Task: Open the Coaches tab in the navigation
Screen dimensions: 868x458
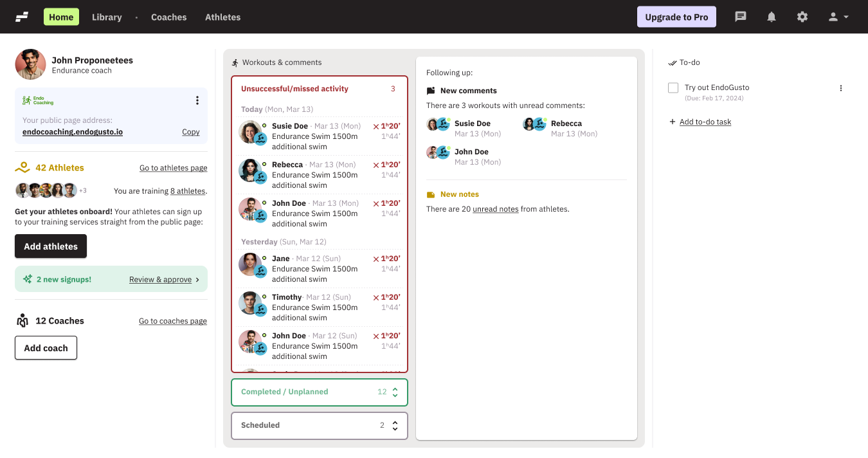Action: [168, 17]
